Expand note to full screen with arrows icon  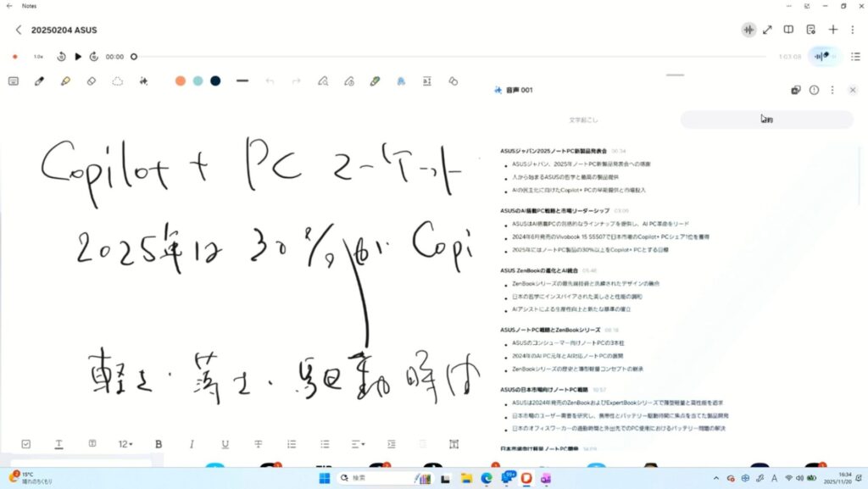click(x=767, y=30)
